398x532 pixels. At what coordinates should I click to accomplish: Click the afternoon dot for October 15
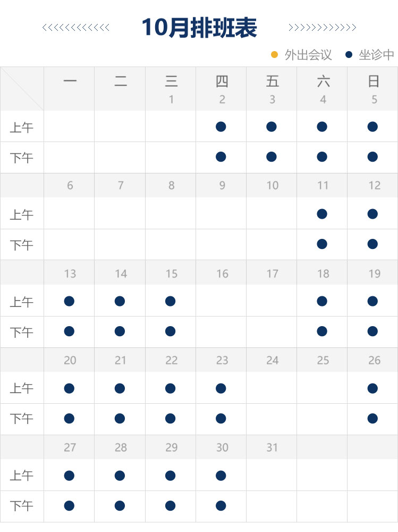coord(170,331)
